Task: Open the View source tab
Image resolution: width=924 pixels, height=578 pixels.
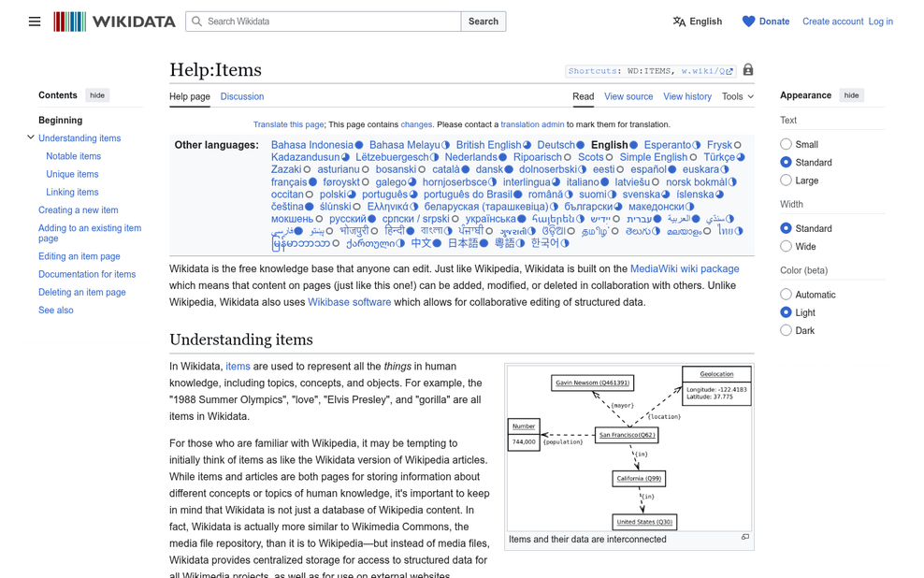Action: pyautogui.click(x=628, y=96)
